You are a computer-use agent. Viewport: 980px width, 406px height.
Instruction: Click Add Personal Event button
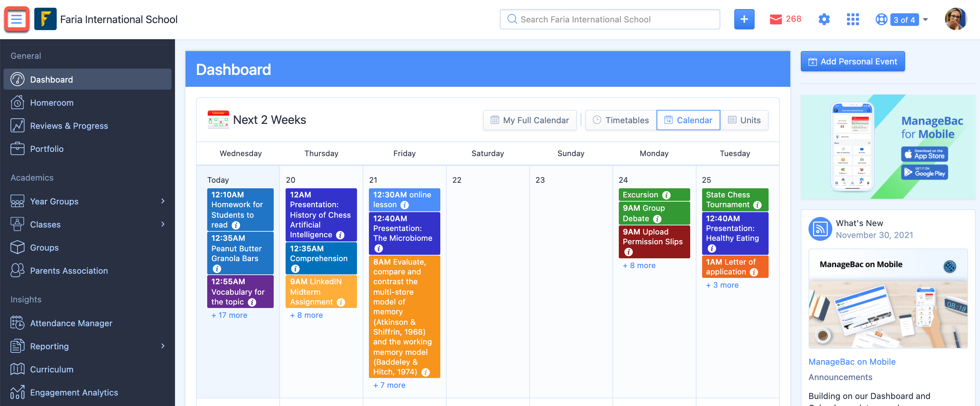point(853,61)
